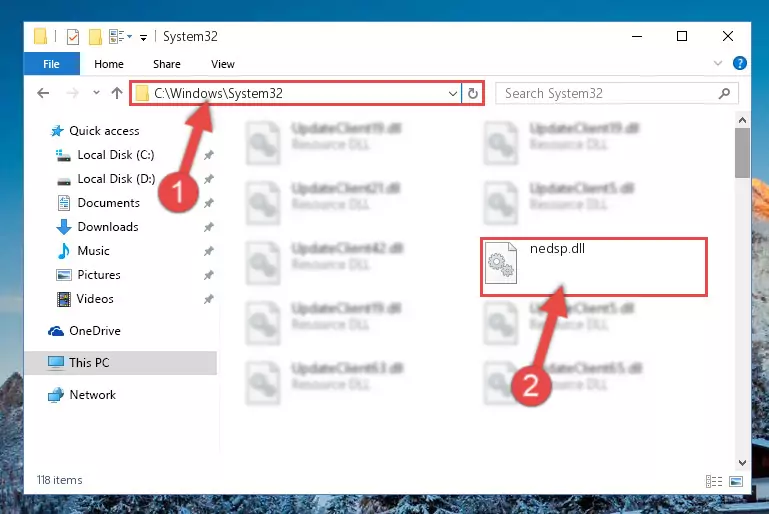Click the address bar path C:\Windows\System32
The image size is (769, 514).
coord(218,93)
